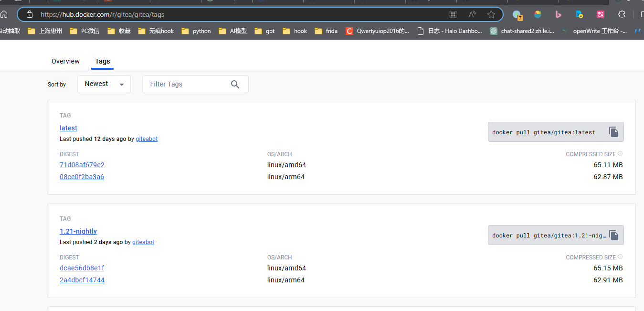Open giteabot profile under latest tag

click(x=147, y=139)
